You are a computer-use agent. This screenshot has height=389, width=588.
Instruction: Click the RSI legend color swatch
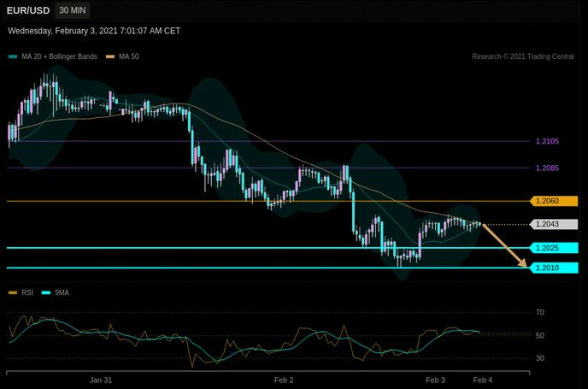(13, 292)
